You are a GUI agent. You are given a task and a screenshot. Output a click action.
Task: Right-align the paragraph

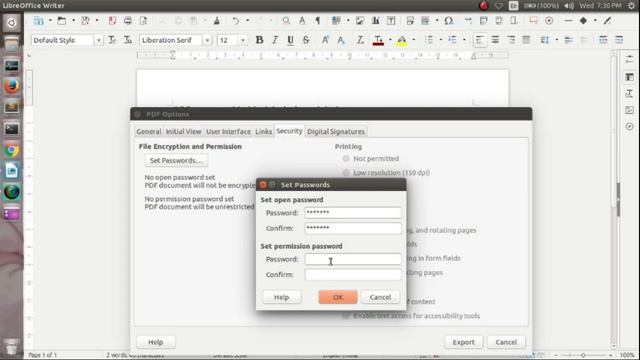(x=511, y=40)
